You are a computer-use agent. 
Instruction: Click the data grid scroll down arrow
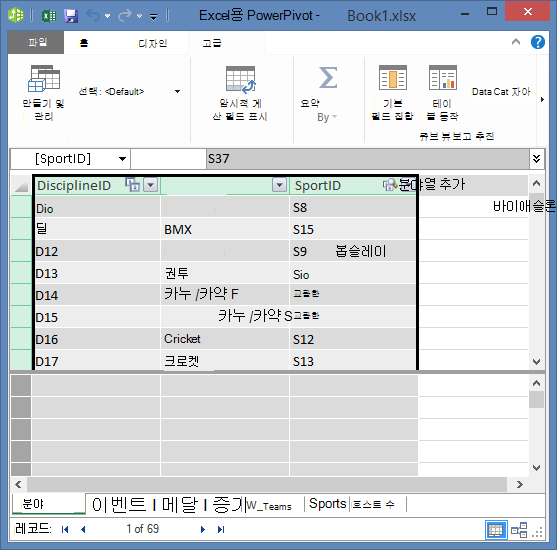point(536,362)
